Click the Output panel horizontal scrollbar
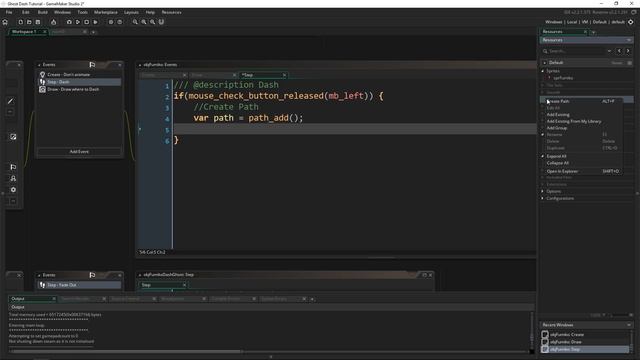Image resolution: width=640 pixels, height=360 pixels. pos(127,351)
